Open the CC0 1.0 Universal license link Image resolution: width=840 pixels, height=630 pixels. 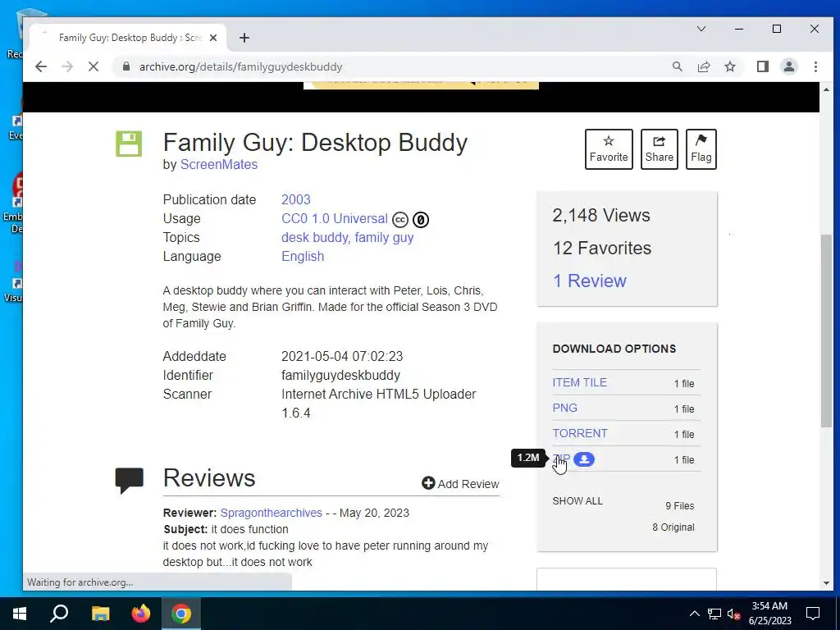(335, 218)
